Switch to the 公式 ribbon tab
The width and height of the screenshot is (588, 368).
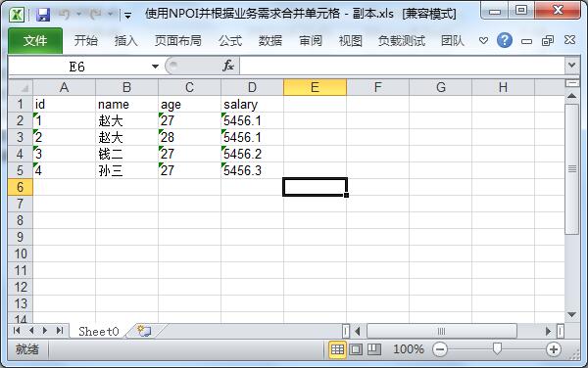pos(230,40)
